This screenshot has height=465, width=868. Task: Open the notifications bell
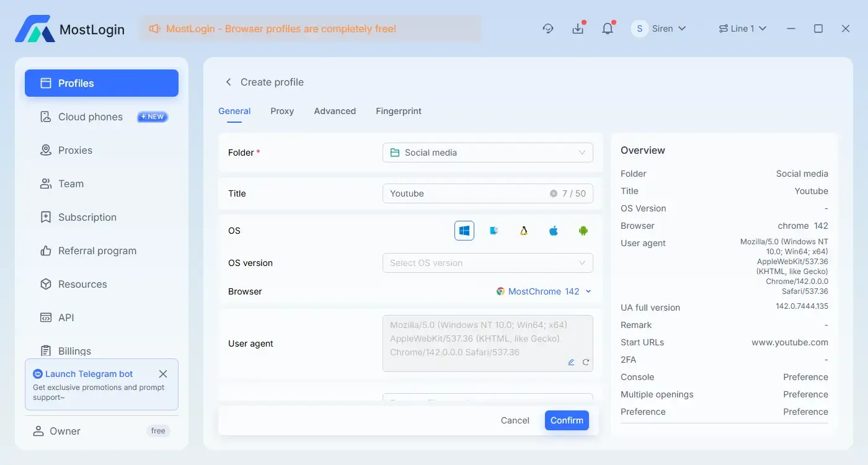608,28
